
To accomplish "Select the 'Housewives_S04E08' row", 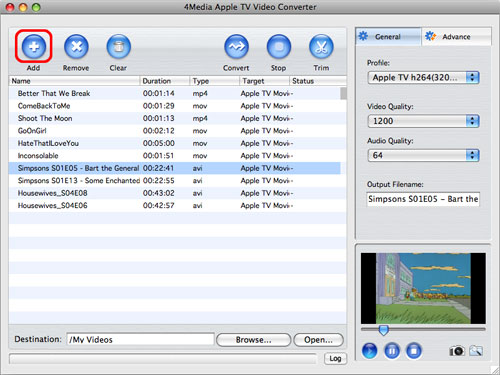I will point(175,193).
